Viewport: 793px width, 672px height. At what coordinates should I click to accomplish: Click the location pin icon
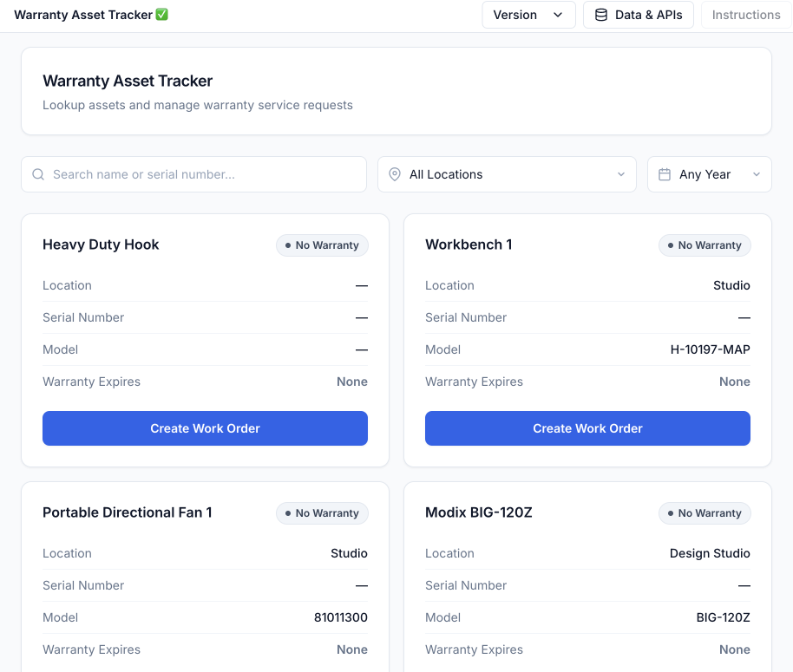point(395,174)
